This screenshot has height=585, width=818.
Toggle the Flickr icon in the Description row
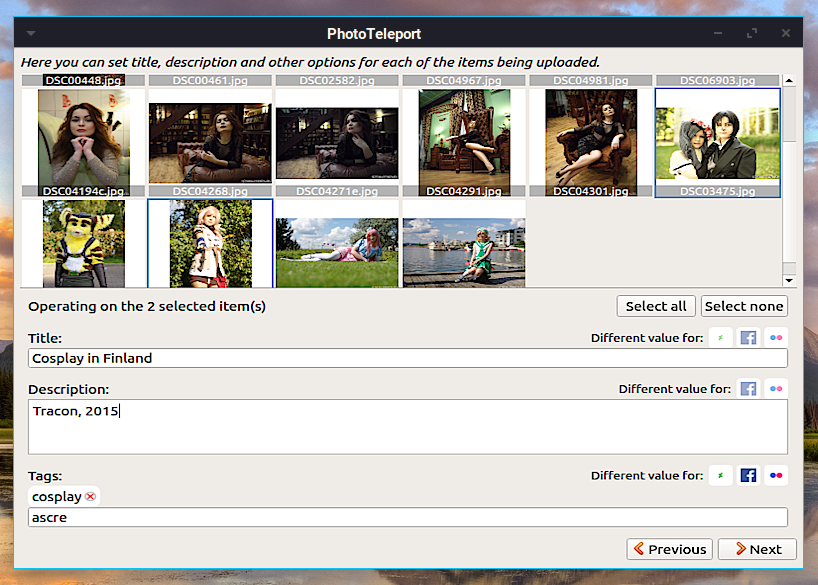776,389
